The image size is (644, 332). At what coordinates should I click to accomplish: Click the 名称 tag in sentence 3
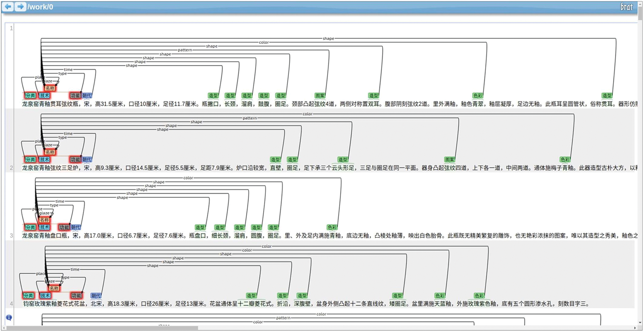coord(44,220)
